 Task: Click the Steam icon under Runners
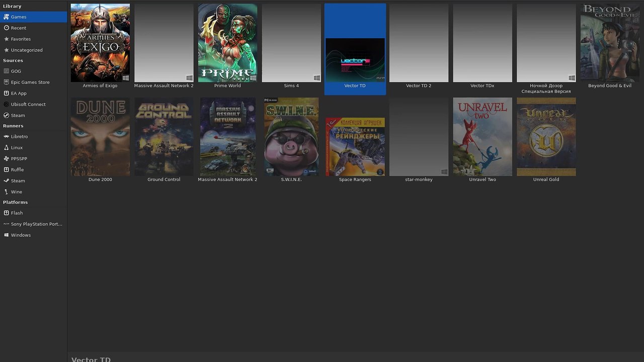6,181
